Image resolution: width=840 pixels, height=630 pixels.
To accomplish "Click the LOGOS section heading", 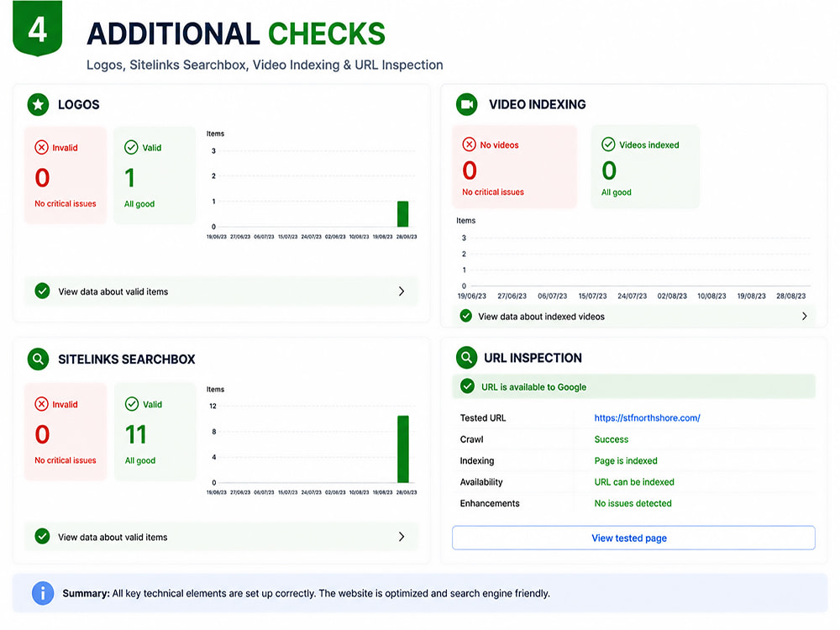I will (x=79, y=104).
